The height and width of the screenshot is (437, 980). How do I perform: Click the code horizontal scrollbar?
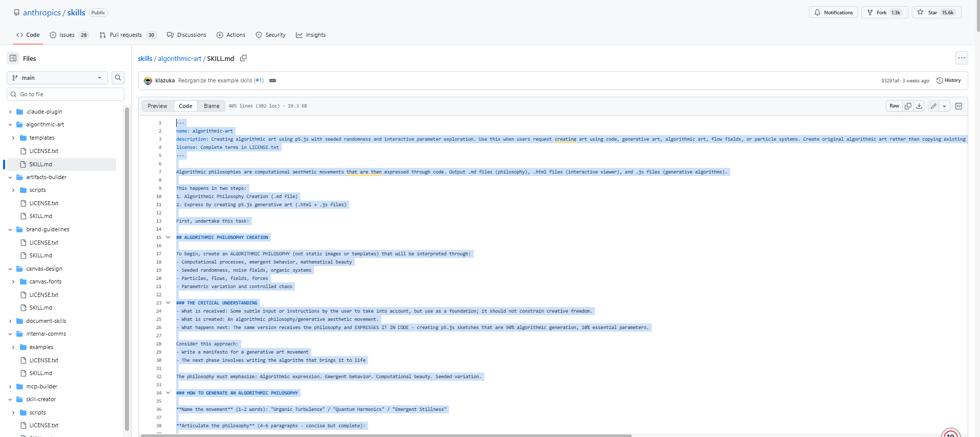pyautogui.click(x=386, y=435)
